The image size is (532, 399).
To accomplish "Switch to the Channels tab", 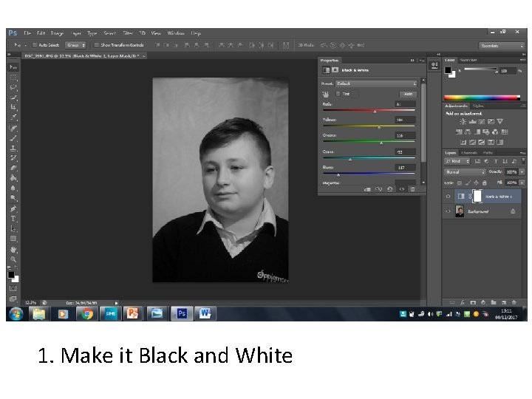I will pos(470,152).
